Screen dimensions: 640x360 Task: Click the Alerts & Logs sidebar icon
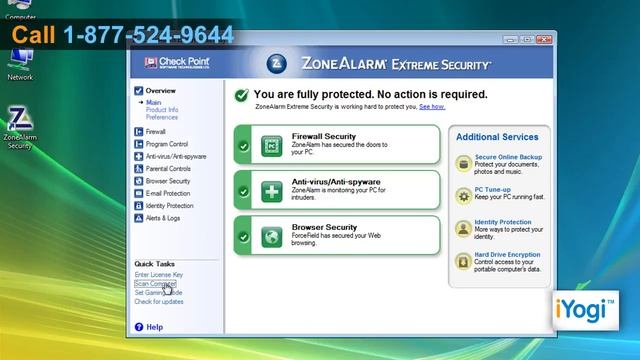point(139,218)
